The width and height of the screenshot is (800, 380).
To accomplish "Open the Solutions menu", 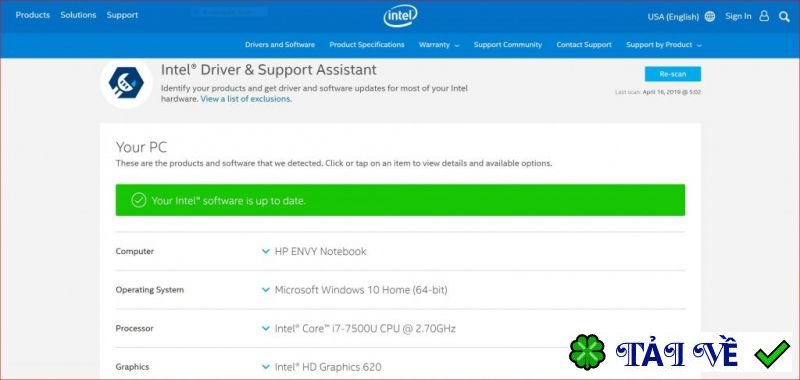I will coord(78,15).
